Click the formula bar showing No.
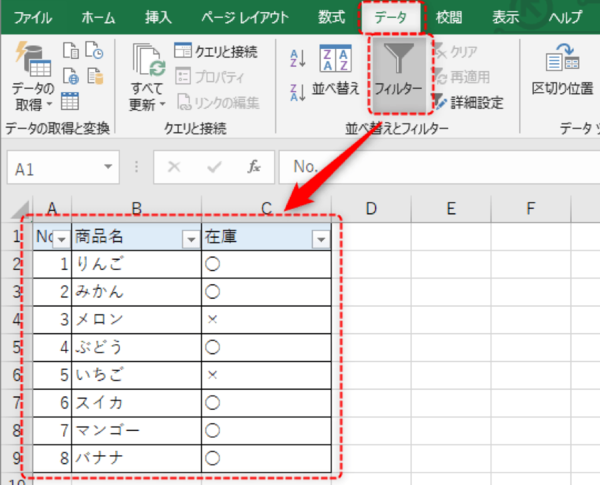Image resolution: width=600 pixels, height=485 pixels. tap(439, 167)
